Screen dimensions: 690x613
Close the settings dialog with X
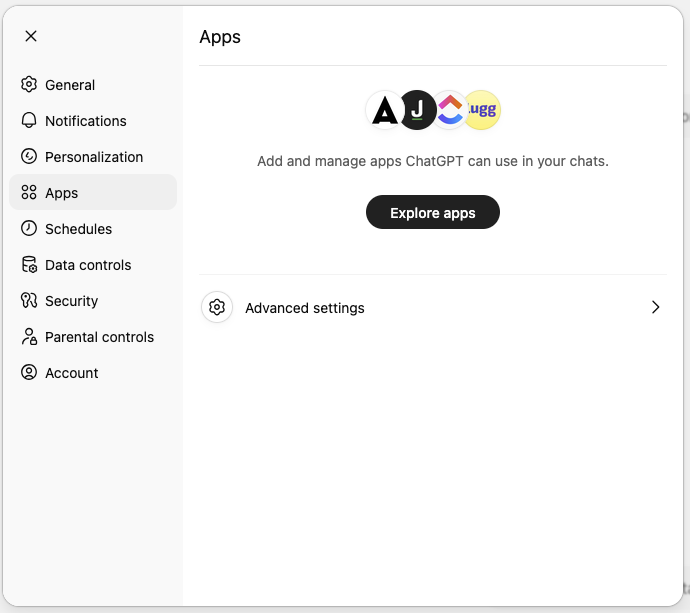31,36
